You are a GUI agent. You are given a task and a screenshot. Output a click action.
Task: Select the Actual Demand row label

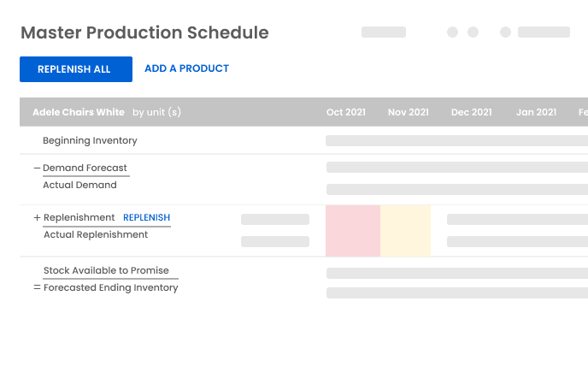pos(79,185)
